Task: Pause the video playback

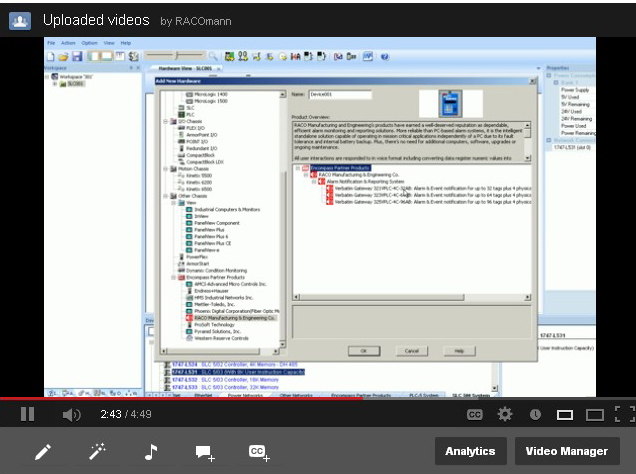Action: pyautogui.click(x=28, y=414)
